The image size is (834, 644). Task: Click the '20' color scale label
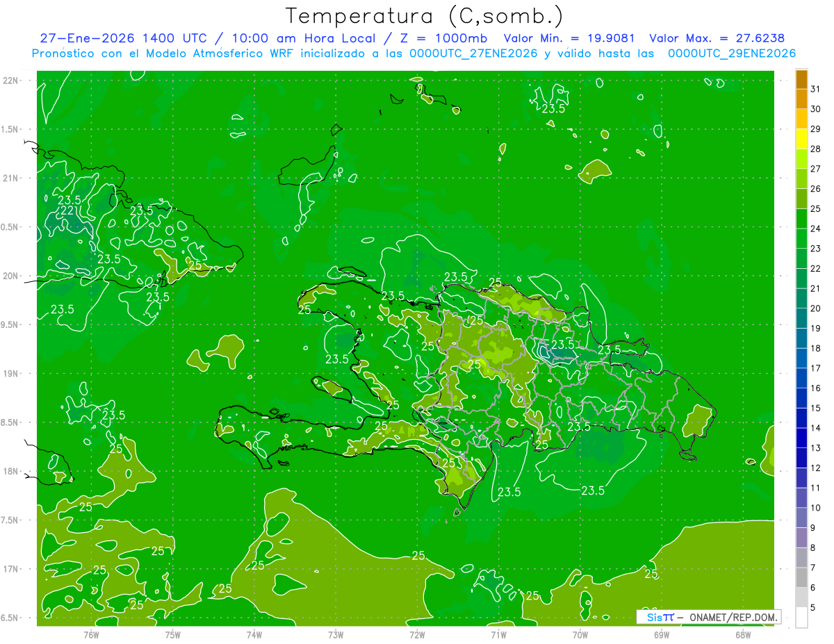[x=815, y=308]
